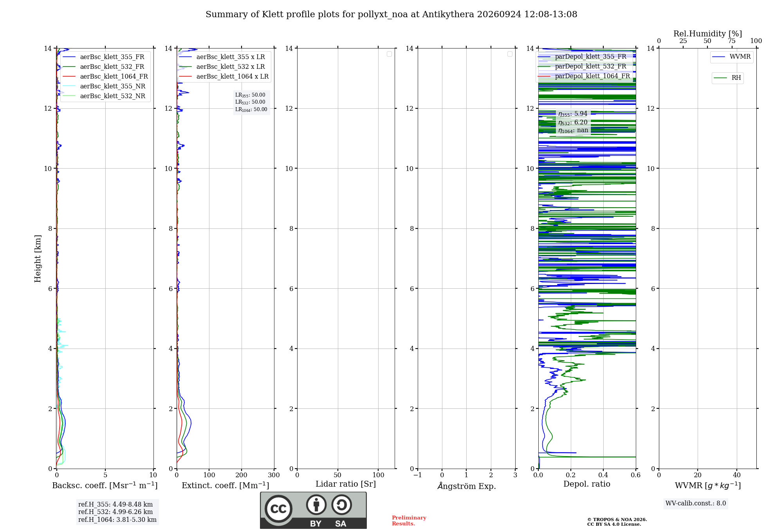Click tick label 0.6 on Depol. ratio axis
The width and height of the screenshot is (783, 532).
click(x=636, y=475)
